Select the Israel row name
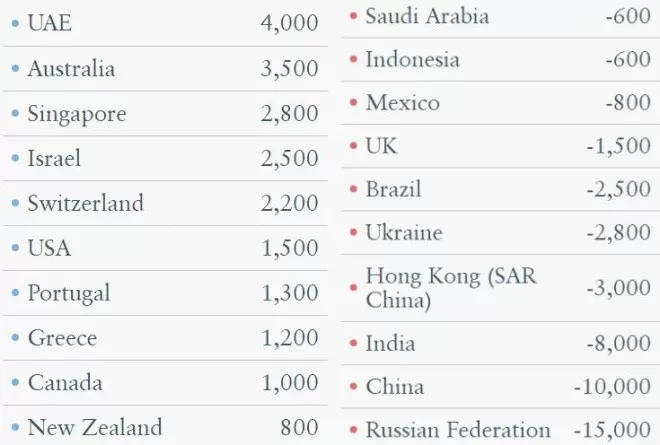This screenshot has width=660, height=445. click(54, 158)
